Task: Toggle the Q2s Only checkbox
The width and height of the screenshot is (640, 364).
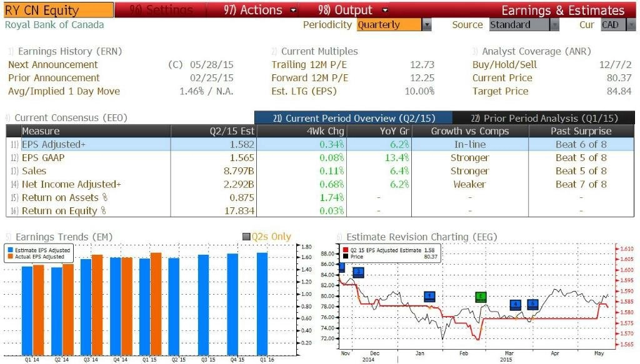Action: [246, 237]
